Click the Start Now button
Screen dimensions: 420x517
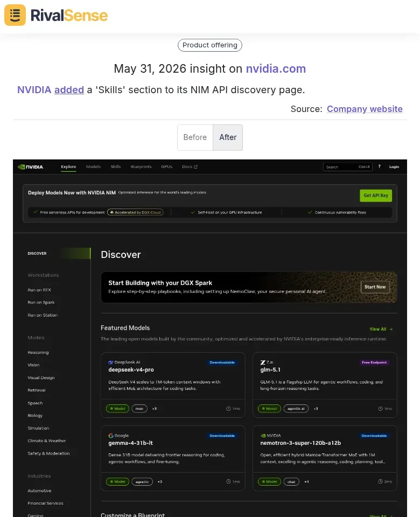point(375,287)
